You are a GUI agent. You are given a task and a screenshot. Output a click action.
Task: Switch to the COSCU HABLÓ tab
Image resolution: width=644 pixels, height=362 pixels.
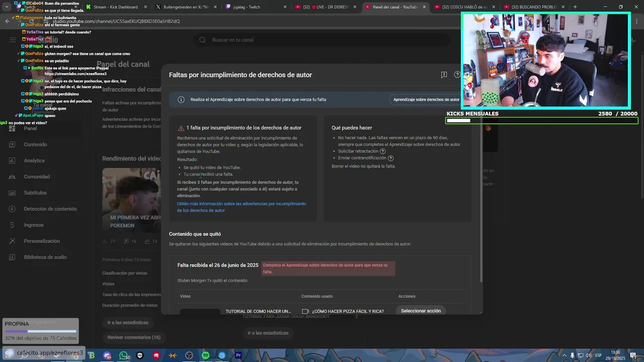coord(465,7)
